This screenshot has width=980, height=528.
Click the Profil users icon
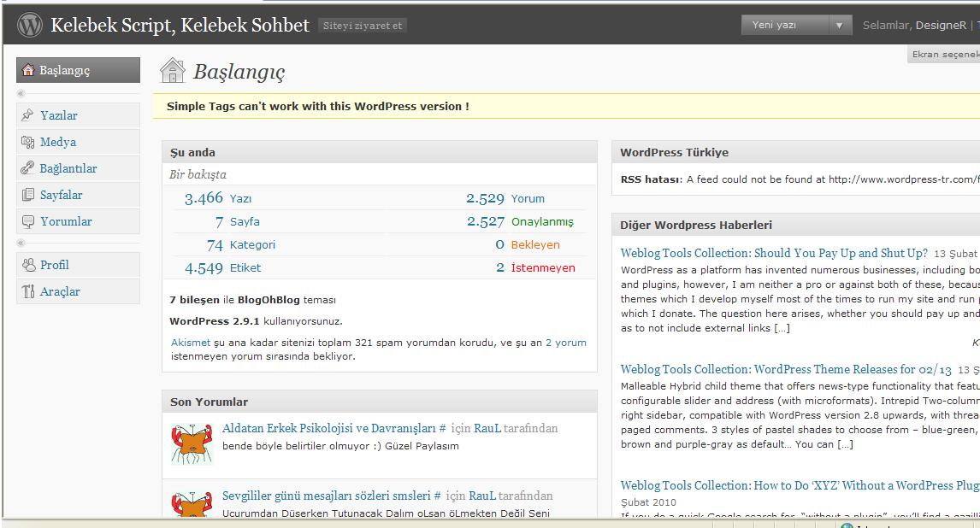[28, 265]
